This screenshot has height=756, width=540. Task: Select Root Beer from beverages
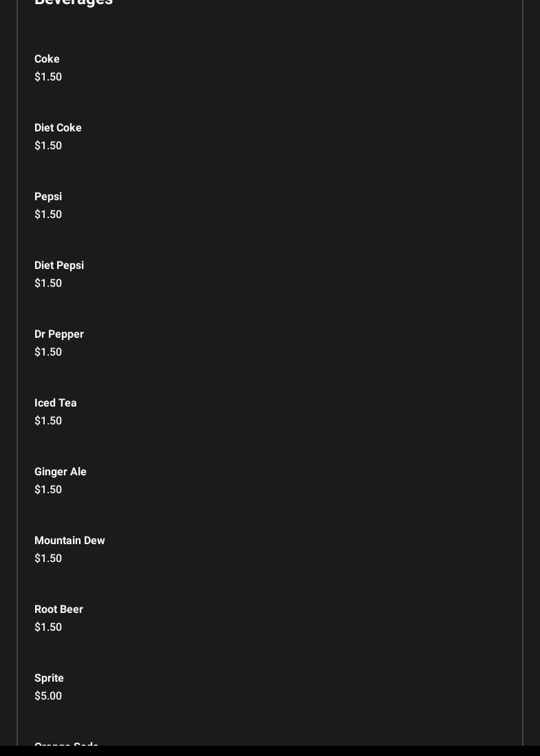click(x=58, y=609)
